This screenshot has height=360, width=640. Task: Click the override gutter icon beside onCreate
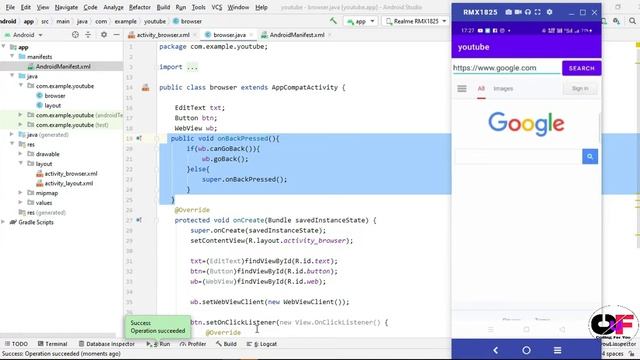[x=139, y=220]
